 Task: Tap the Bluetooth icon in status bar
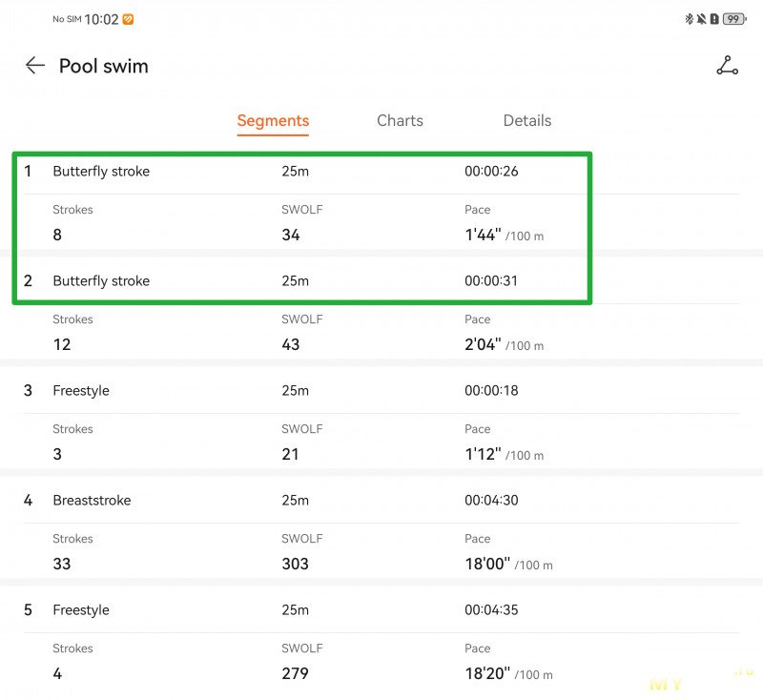(x=689, y=19)
